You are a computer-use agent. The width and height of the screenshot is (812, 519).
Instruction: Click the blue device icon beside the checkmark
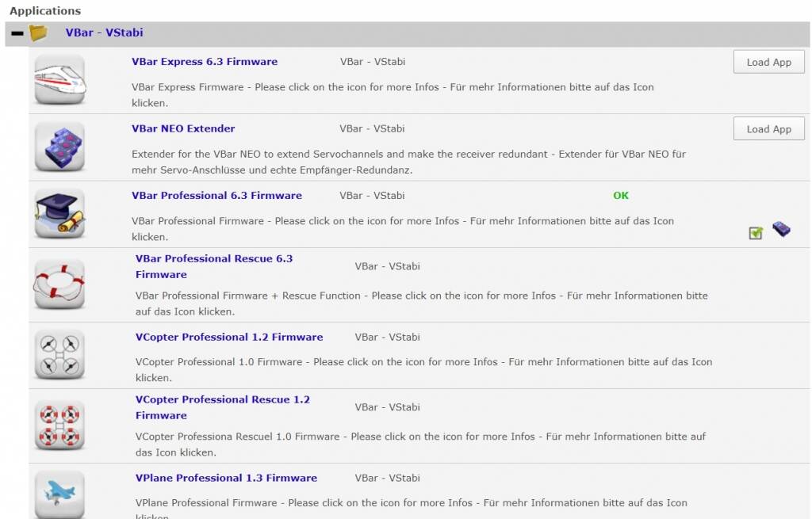781,229
